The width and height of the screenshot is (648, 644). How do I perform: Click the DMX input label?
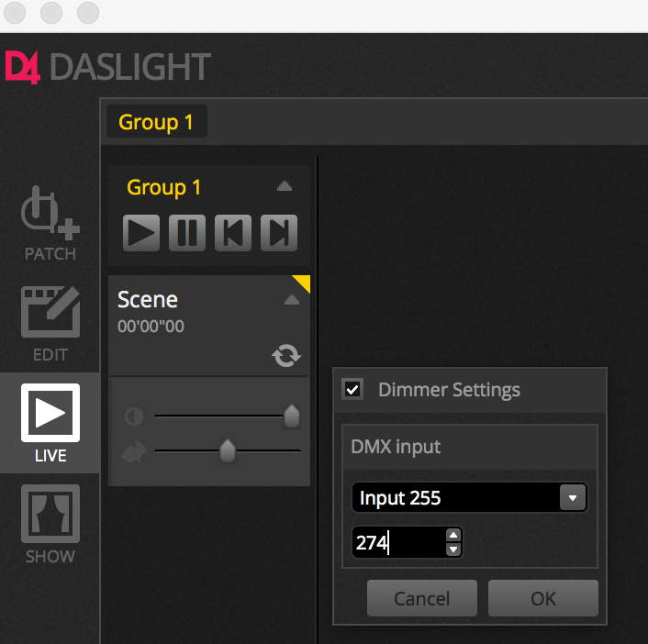(396, 447)
